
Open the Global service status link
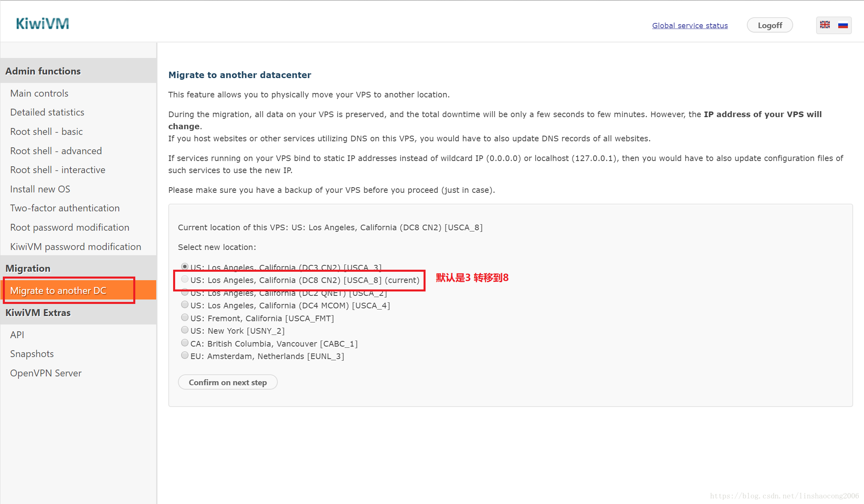tap(690, 25)
